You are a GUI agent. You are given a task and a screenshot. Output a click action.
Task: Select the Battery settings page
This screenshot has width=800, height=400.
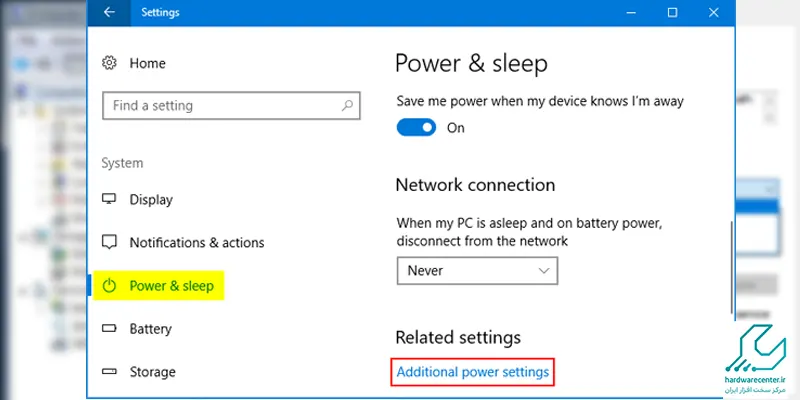151,329
